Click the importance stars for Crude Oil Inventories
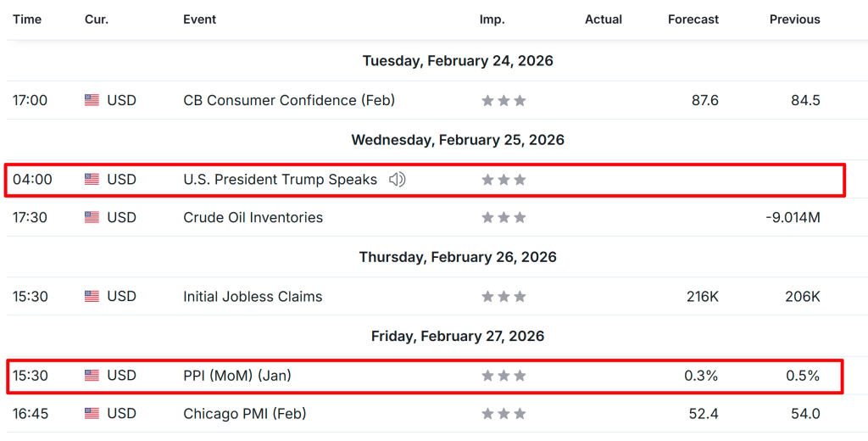 (504, 217)
